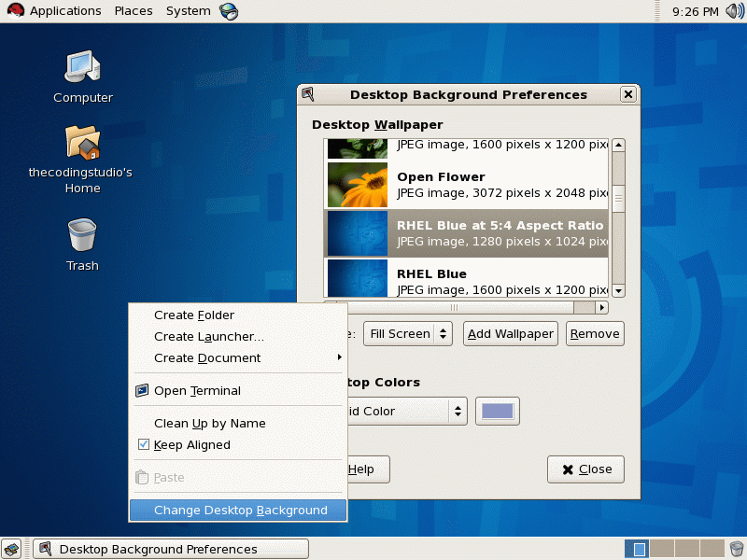Open the Places menu

point(134,11)
